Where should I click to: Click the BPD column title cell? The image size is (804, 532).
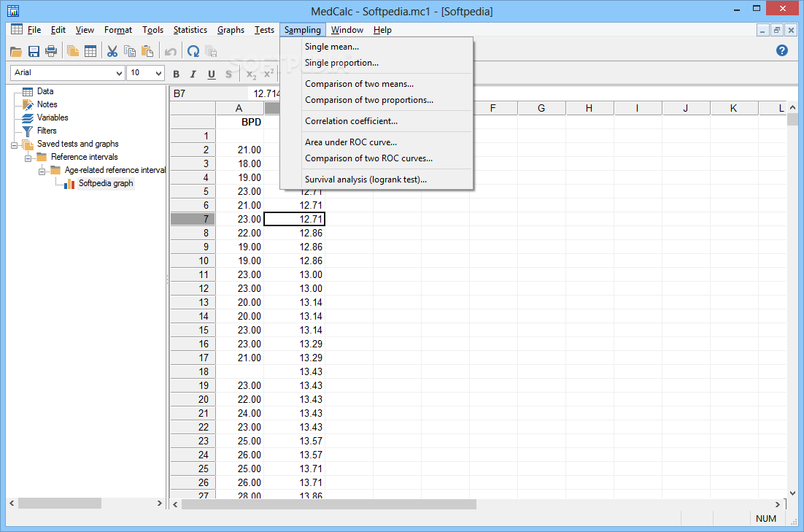click(239, 122)
